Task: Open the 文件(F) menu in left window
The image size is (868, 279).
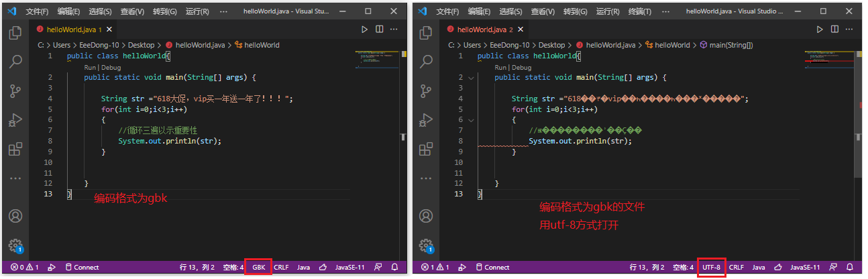Action: point(38,11)
